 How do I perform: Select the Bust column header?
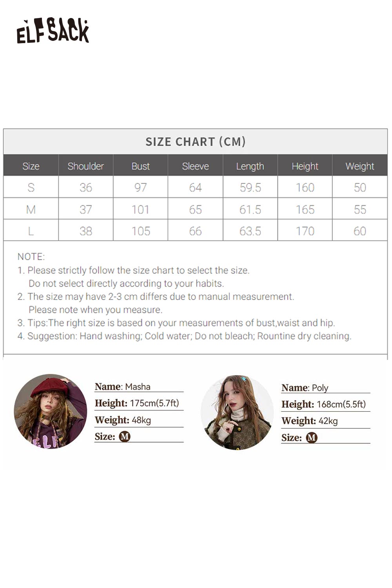[140, 166]
